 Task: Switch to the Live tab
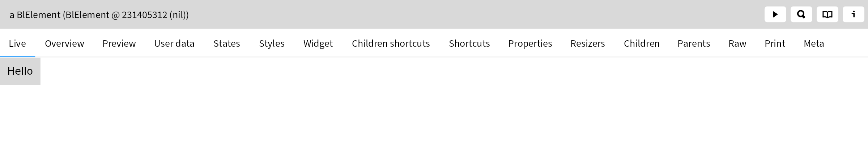(x=17, y=43)
